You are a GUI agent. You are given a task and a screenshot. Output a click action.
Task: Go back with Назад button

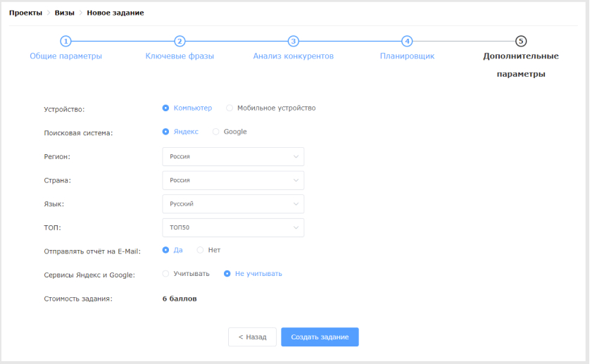click(252, 337)
